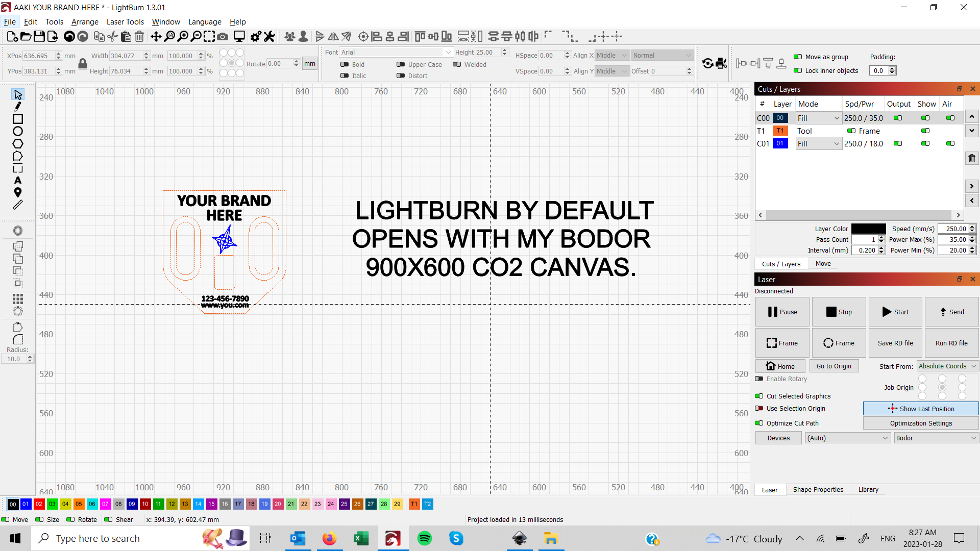Click the New File toolbar icon
980x551 pixels.
point(13,36)
